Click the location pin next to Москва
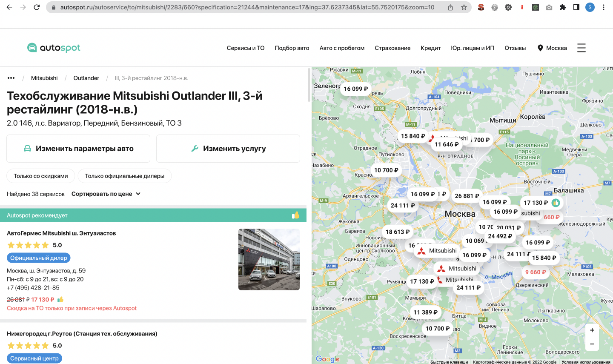 [x=540, y=48]
